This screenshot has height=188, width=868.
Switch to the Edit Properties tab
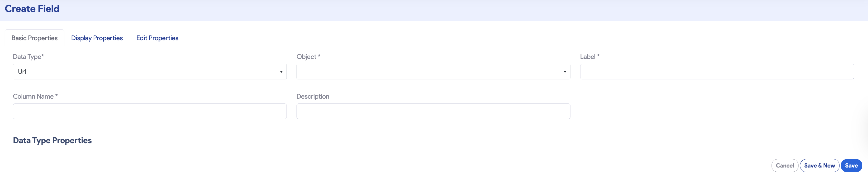157,38
